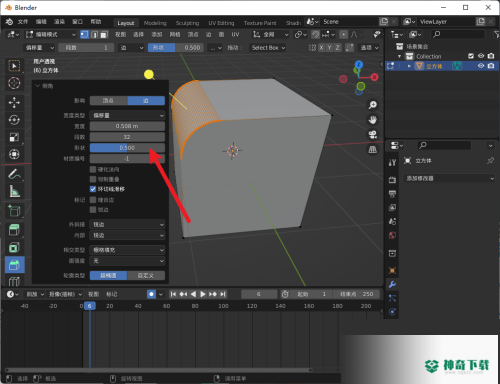Select the Add Cube tool
This screenshot has width=500, height=384.
click(14, 211)
